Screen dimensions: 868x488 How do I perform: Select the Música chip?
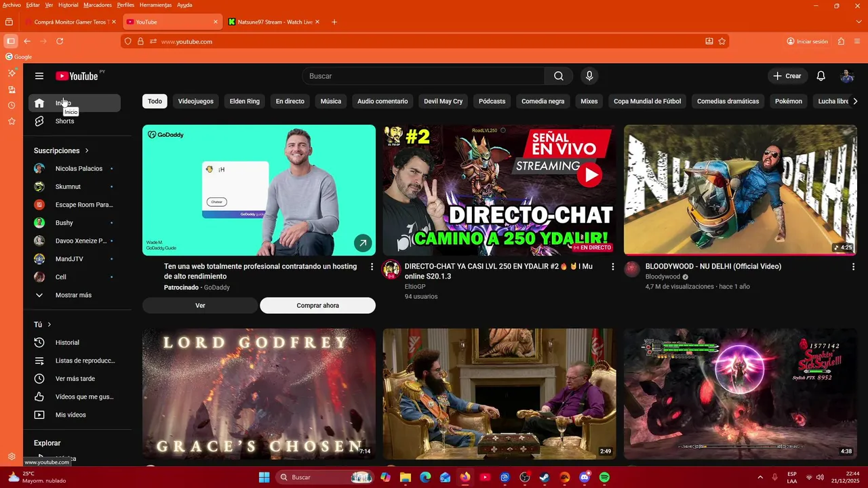pos(331,101)
